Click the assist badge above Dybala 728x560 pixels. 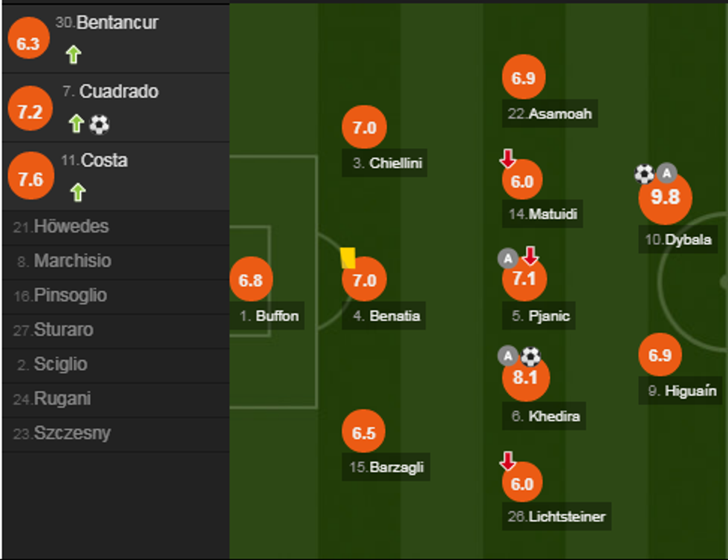tap(667, 173)
